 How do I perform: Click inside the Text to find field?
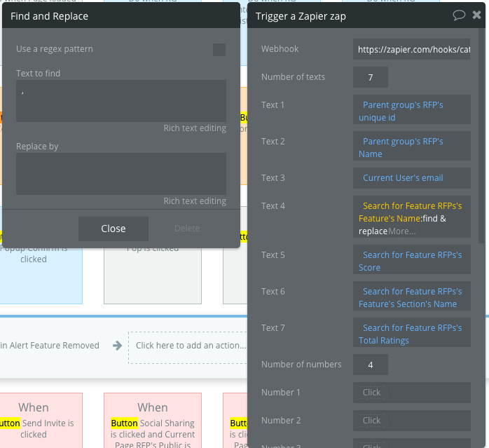[x=121, y=101]
